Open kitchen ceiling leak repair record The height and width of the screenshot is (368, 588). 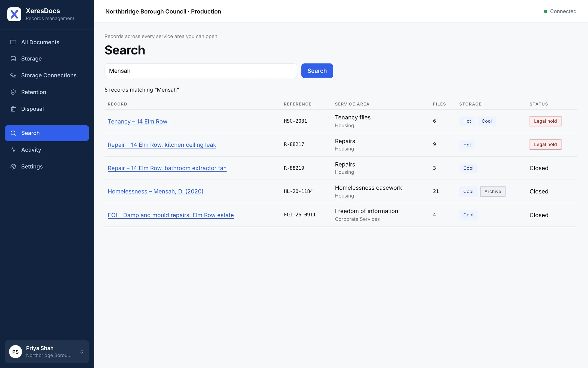tap(162, 145)
